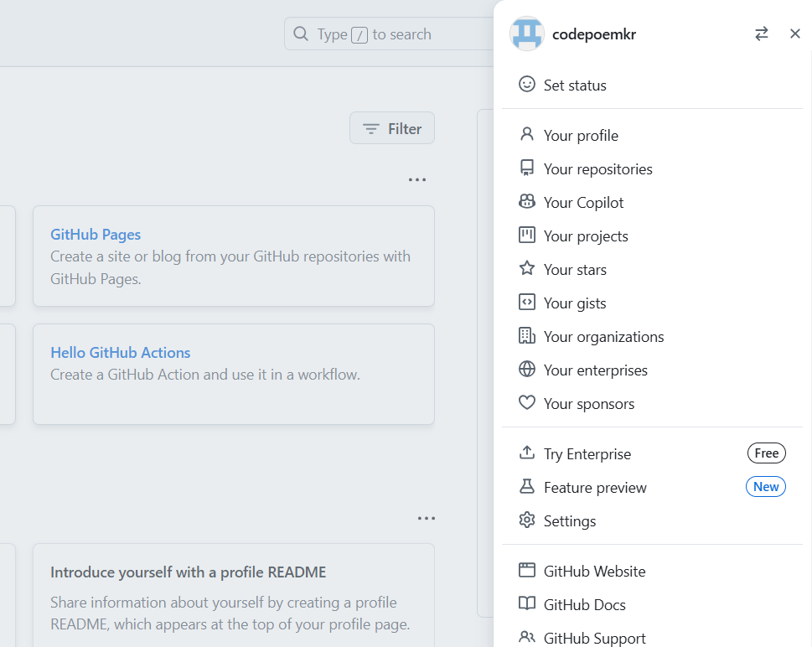Open Your enterprises

coord(652,370)
